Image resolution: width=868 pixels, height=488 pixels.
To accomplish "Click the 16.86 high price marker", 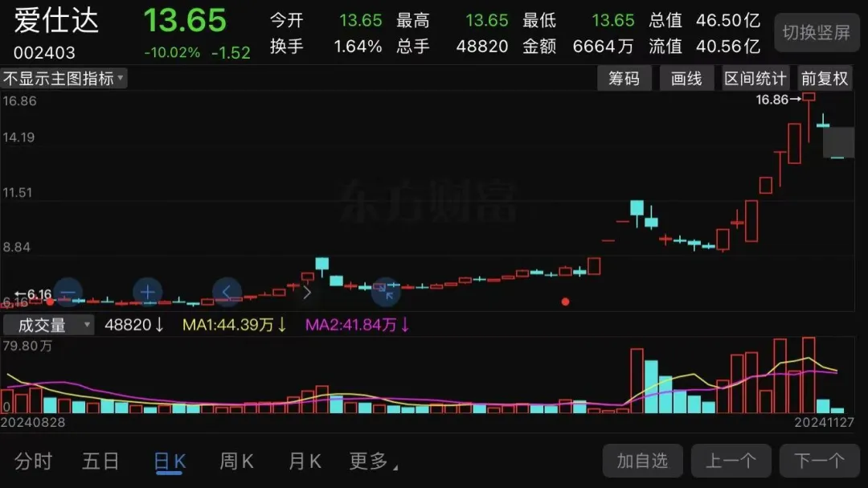I will 778,99.
